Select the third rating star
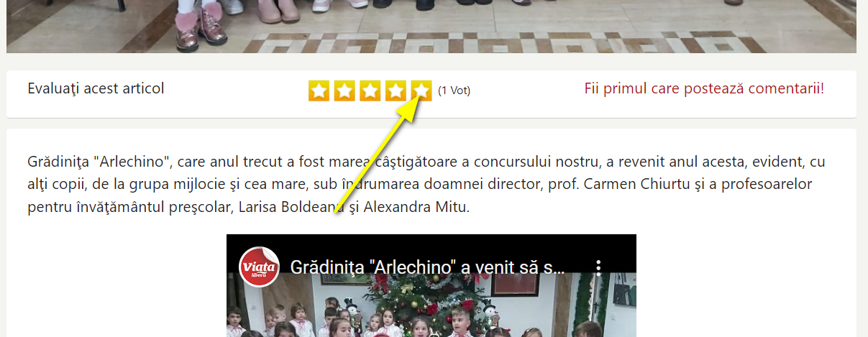Screen dimensions: 868x337 [370, 91]
